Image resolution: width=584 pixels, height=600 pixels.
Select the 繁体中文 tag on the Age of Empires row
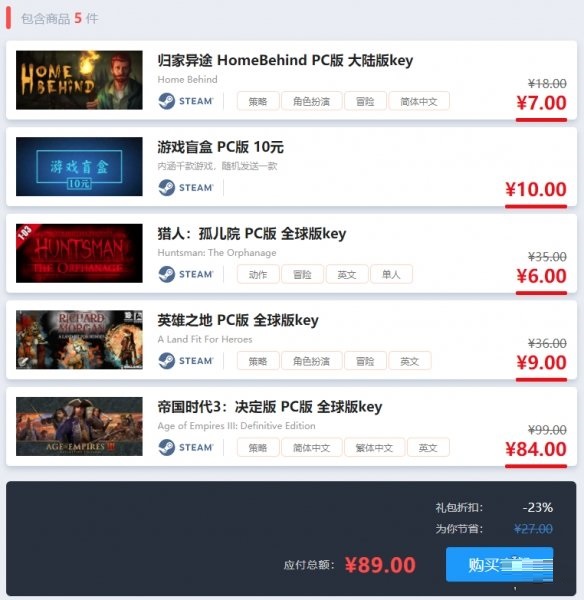coord(374,448)
